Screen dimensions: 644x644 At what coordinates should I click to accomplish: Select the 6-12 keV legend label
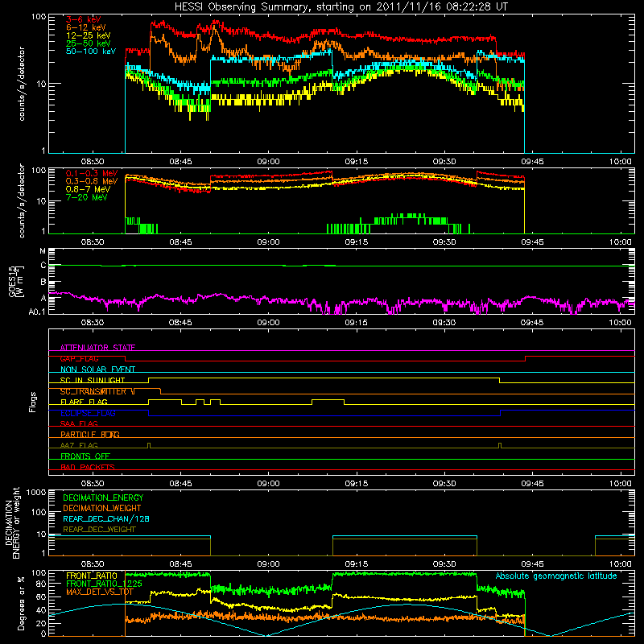[x=86, y=27]
